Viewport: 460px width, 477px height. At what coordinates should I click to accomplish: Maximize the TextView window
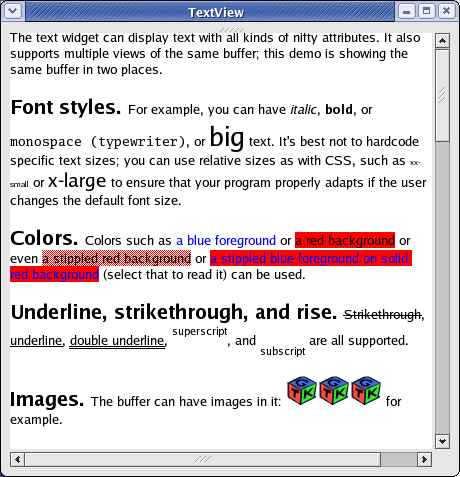426,11
